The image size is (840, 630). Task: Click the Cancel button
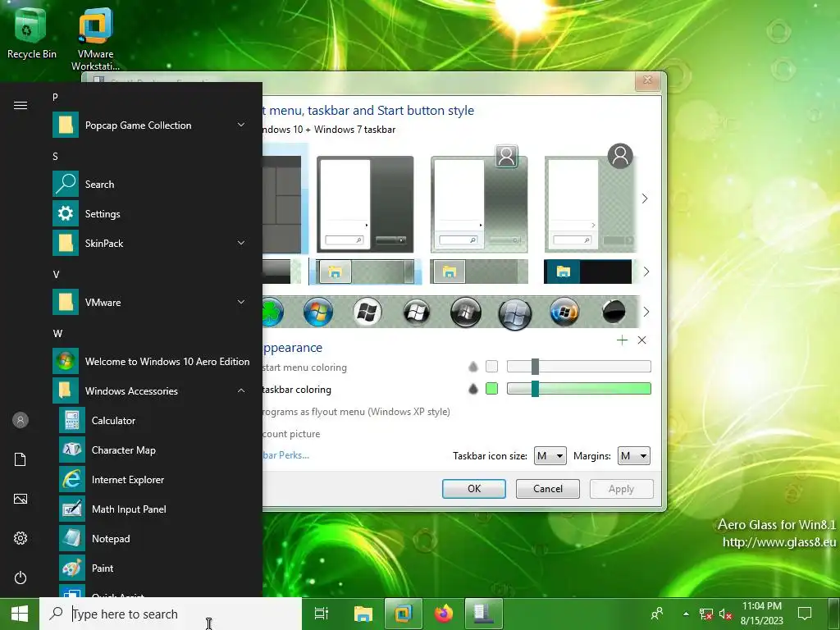click(x=547, y=489)
